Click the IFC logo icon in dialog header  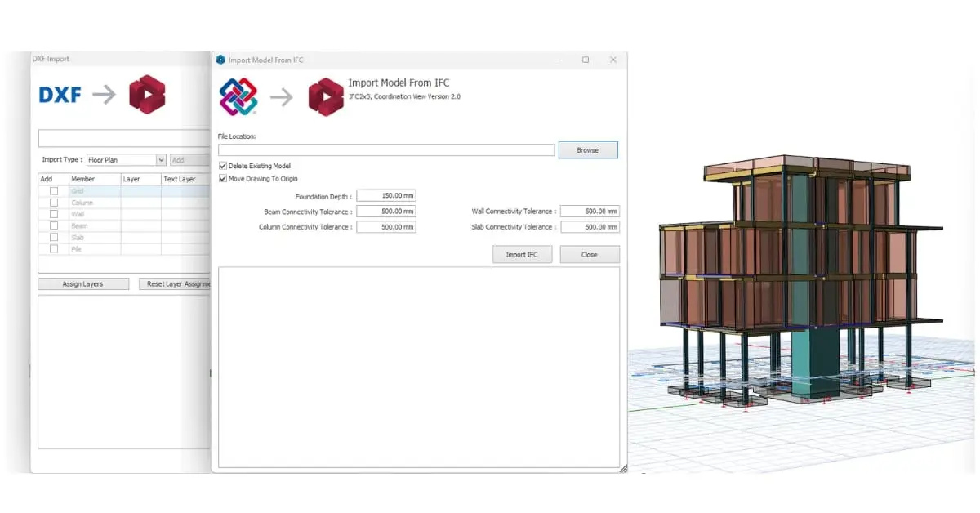pos(238,97)
